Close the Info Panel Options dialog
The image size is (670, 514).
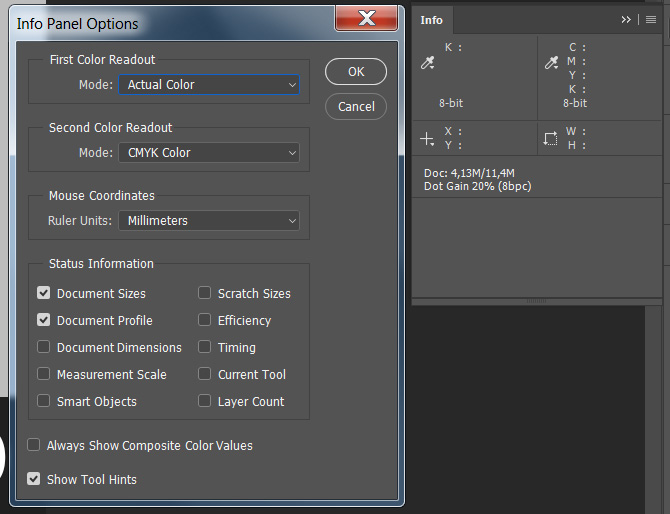(367, 18)
